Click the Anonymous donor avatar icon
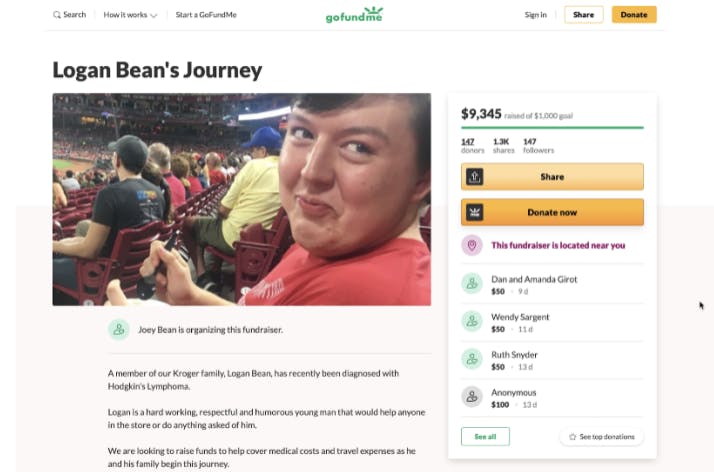 pyautogui.click(x=472, y=397)
